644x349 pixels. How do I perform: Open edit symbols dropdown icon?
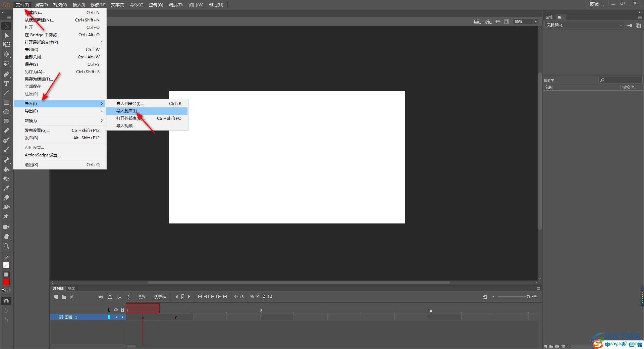(x=488, y=21)
